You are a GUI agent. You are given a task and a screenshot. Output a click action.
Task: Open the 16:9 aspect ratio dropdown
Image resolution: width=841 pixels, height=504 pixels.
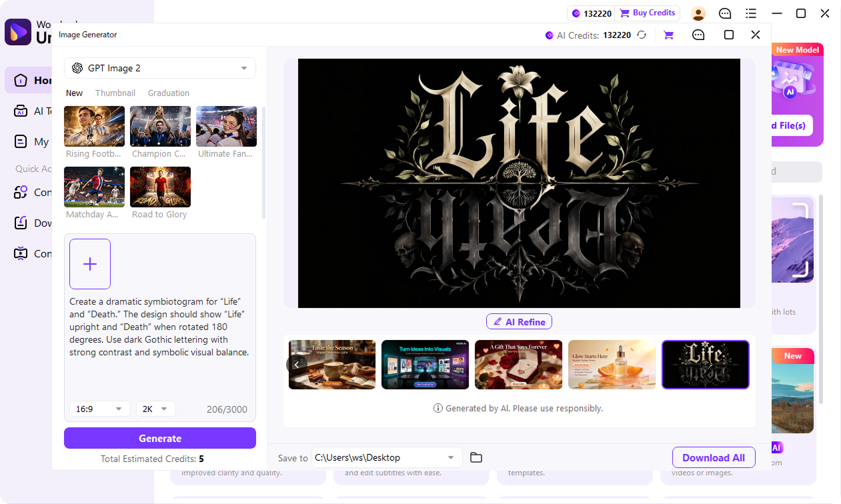click(x=100, y=409)
